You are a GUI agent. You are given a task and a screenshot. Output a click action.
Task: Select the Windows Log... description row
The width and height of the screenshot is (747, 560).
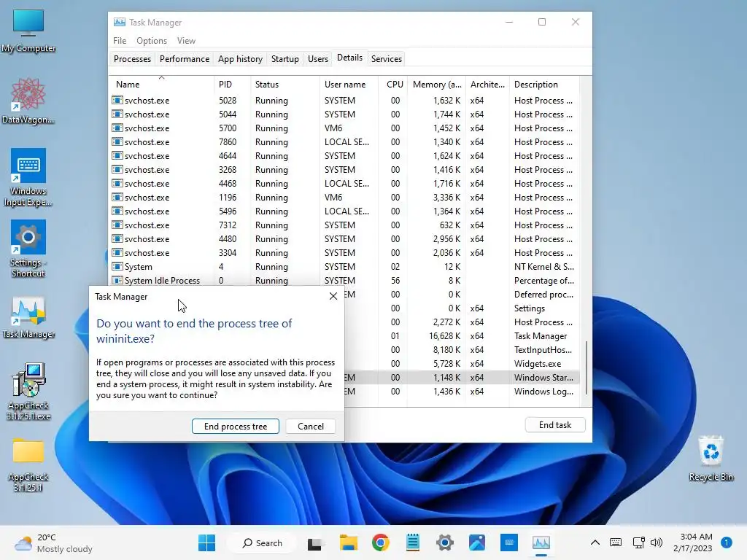coord(462,391)
